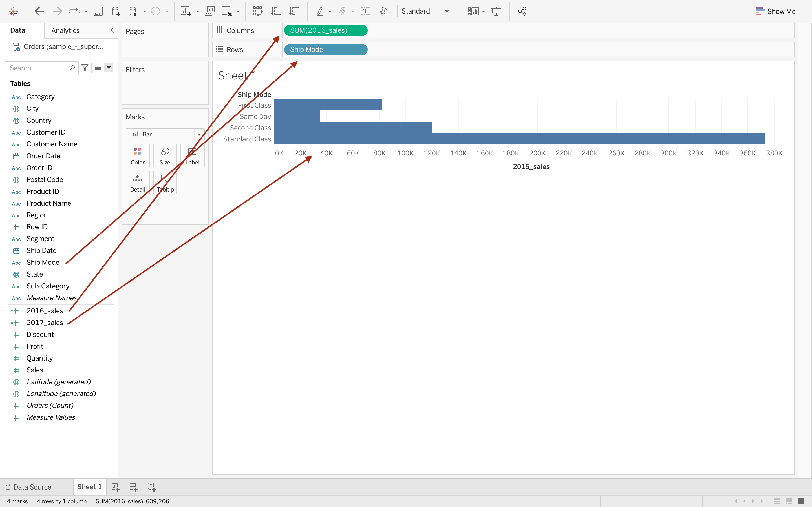812x507 pixels.
Task: Open Presentation Mode from the toolbar
Action: [496, 11]
